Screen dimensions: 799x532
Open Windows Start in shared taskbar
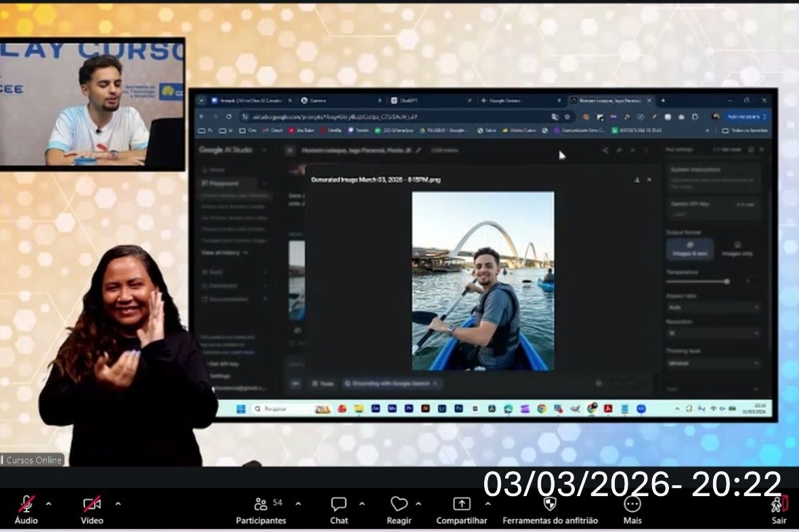coord(241,409)
